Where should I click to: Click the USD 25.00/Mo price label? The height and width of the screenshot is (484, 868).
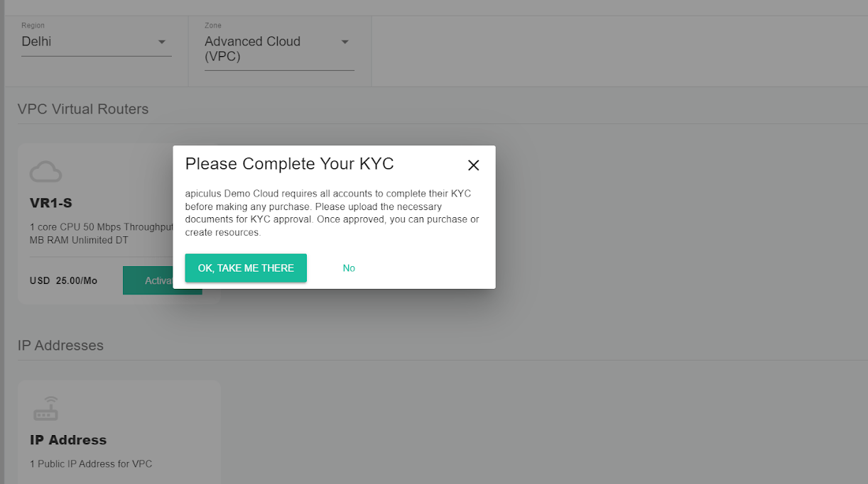[64, 280]
